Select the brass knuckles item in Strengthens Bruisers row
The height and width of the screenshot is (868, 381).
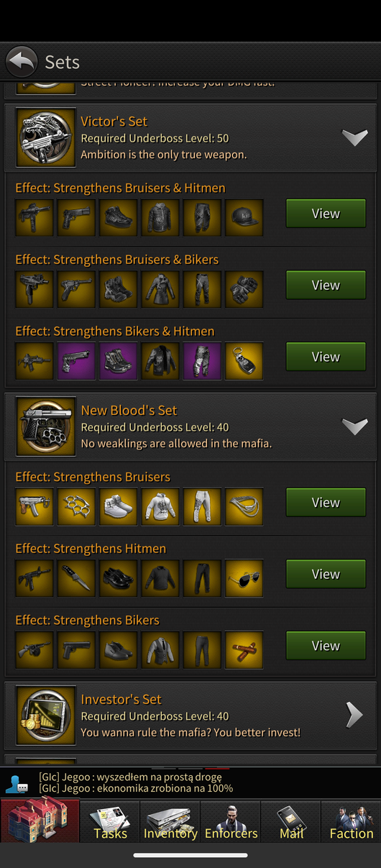tap(76, 506)
